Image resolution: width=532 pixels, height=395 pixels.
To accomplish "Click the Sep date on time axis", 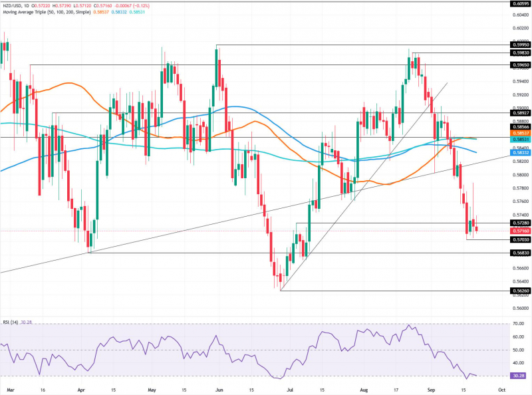I will pos(431,390).
